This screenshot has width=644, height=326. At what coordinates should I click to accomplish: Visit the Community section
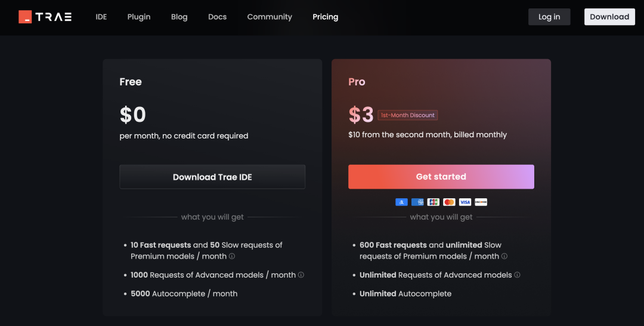pos(270,17)
